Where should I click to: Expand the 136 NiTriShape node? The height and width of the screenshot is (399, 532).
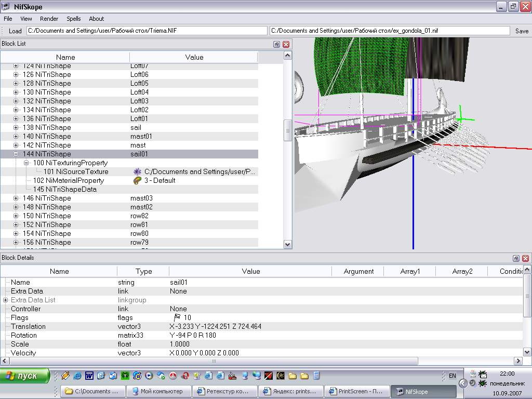16,119
